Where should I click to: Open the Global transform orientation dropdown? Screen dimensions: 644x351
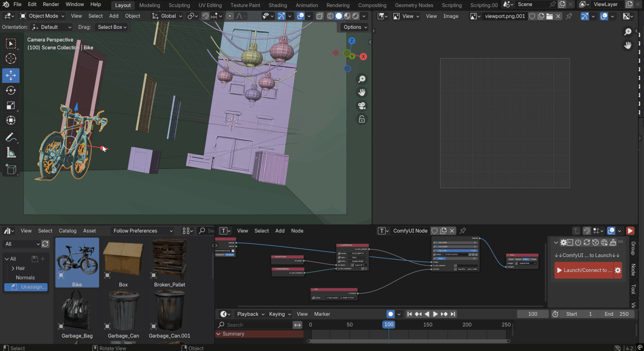[x=169, y=16]
